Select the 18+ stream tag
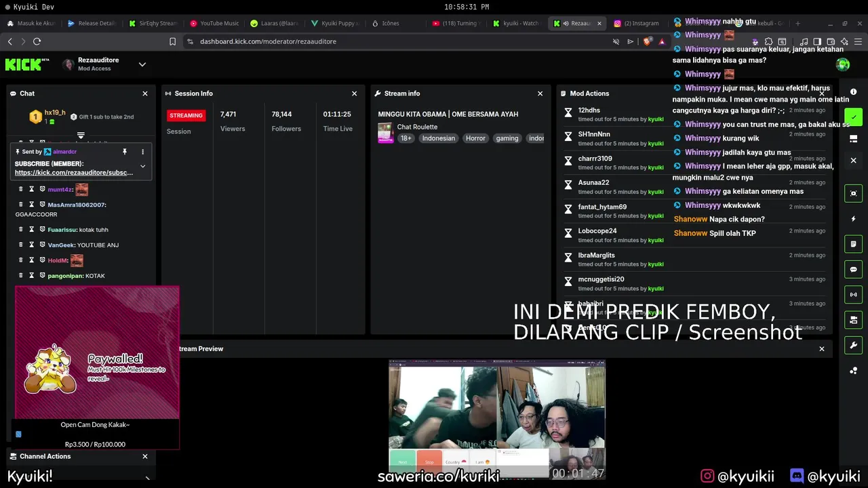The height and width of the screenshot is (488, 868). click(x=406, y=138)
